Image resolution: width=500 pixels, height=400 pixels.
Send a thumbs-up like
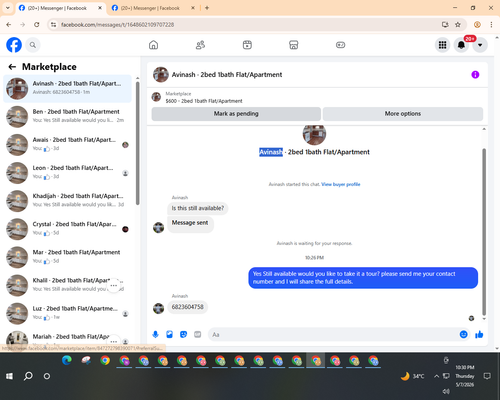479,334
